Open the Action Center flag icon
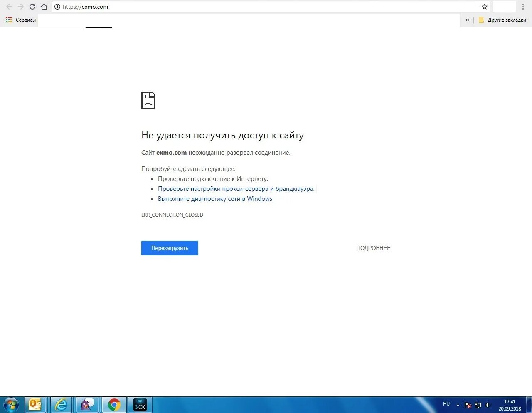This screenshot has width=532, height=413. 468,405
